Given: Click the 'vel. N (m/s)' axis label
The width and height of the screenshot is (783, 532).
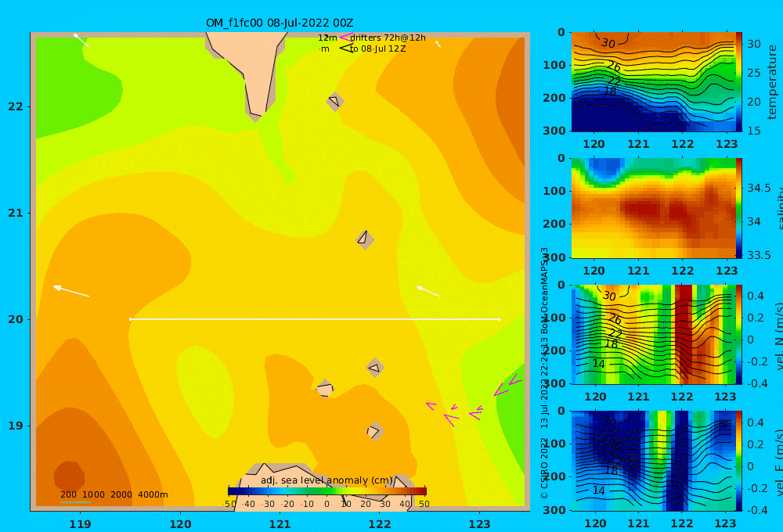Looking at the screenshot, I should tap(780, 336).
